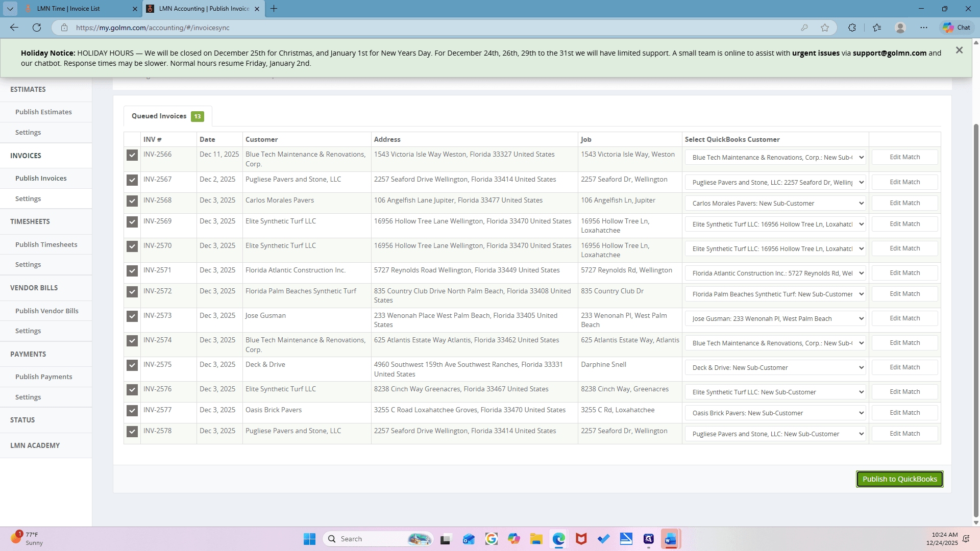Go to Publish Invoices in sidebar
Viewport: 980px width, 551px height.
coord(41,178)
